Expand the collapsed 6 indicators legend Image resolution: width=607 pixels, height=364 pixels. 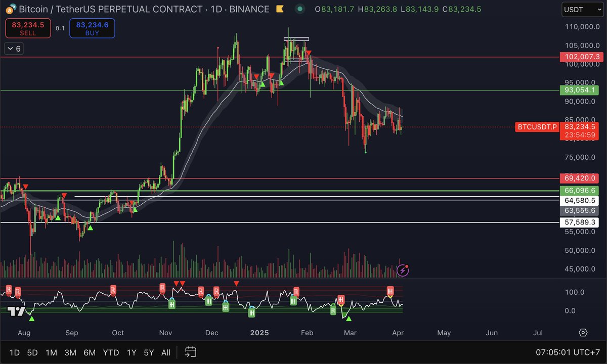click(x=13, y=49)
